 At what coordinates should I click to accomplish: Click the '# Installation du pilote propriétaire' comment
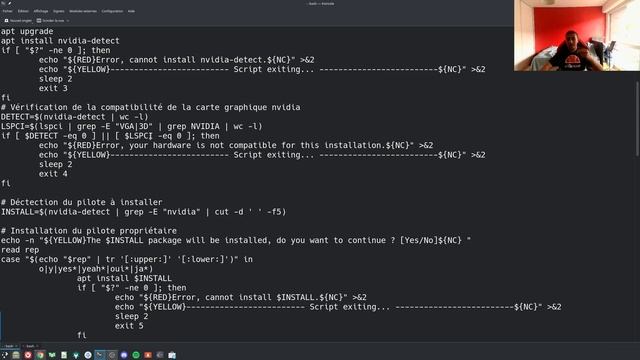coord(89,231)
